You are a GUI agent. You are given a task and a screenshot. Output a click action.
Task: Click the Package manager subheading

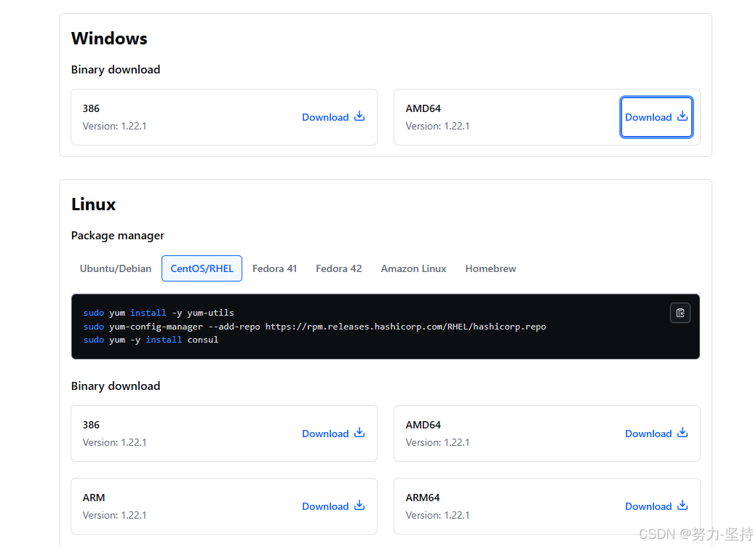coord(118,236)
